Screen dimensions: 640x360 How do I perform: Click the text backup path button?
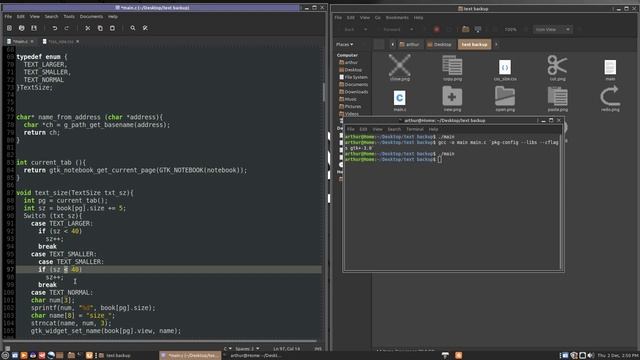tap(474, 44)
